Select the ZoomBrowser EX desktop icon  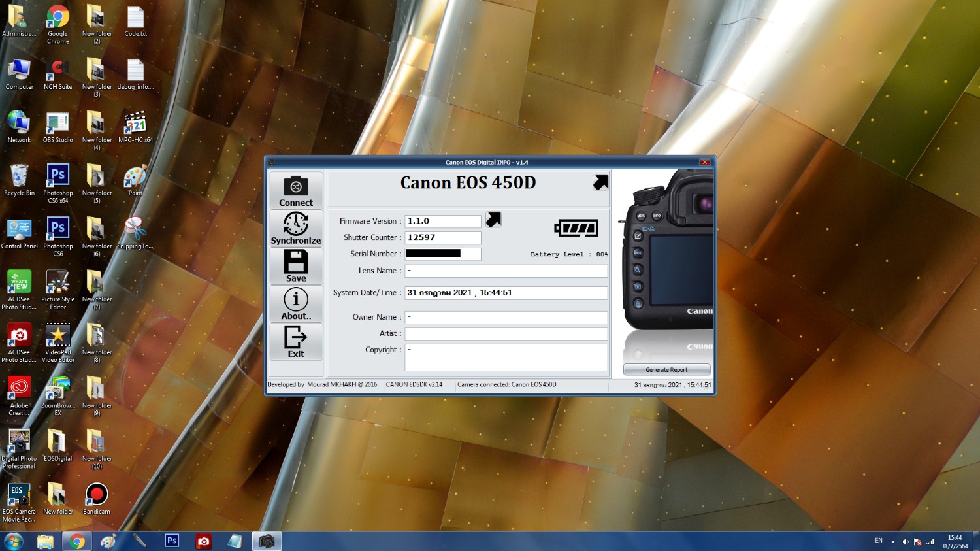tap(57, 396)
